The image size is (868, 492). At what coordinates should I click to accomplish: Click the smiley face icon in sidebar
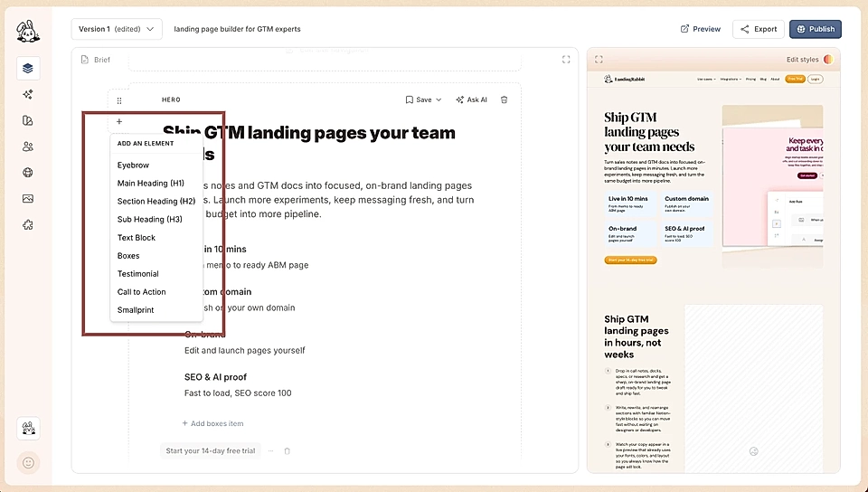(28, 463)
